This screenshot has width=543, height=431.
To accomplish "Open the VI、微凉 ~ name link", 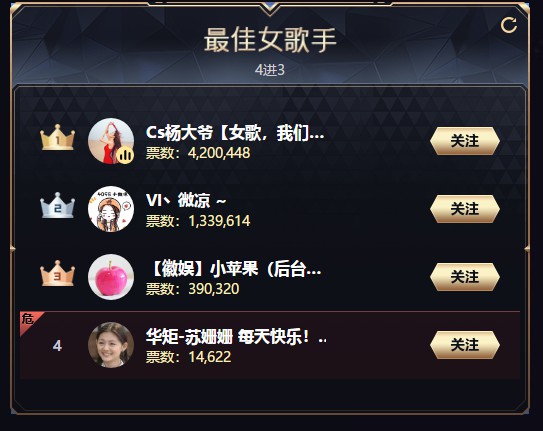I will tap(186, 200).
